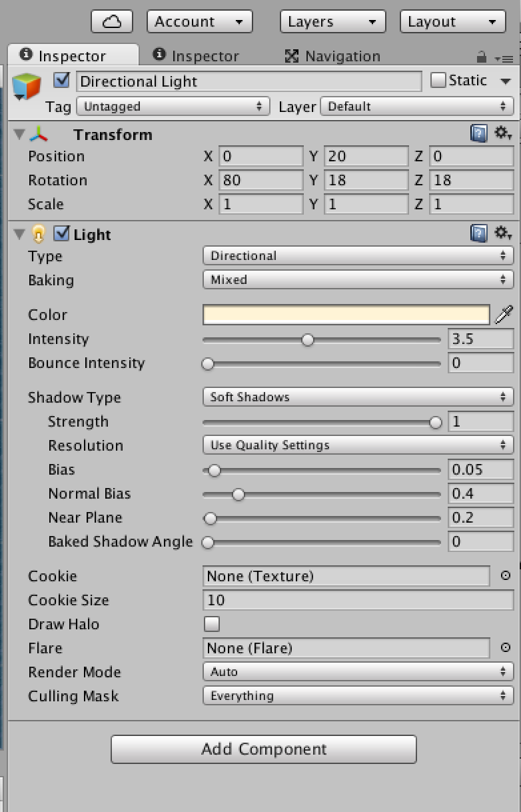Click the Add Component button

pos(264,749)
